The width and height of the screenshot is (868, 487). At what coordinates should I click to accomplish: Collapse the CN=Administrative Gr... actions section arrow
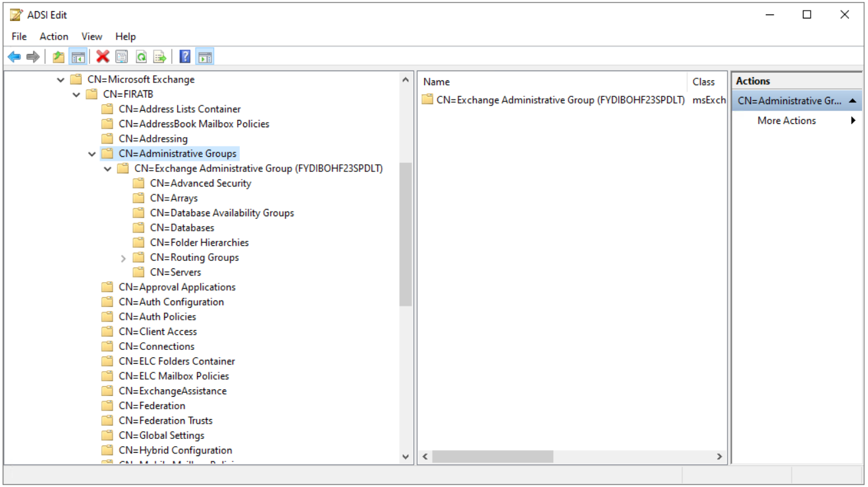[852, 101]
